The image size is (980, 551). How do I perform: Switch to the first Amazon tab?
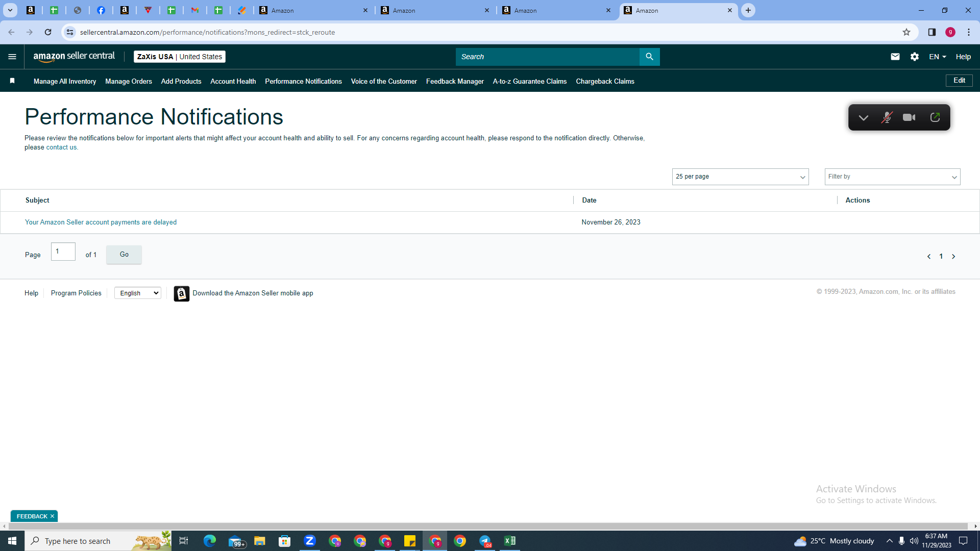coord(313,10)
